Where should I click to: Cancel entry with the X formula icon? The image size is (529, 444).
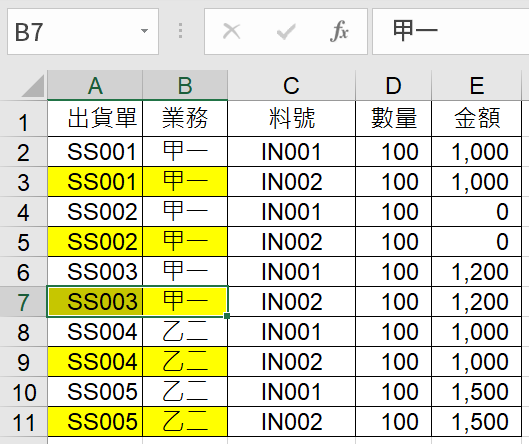232,32
